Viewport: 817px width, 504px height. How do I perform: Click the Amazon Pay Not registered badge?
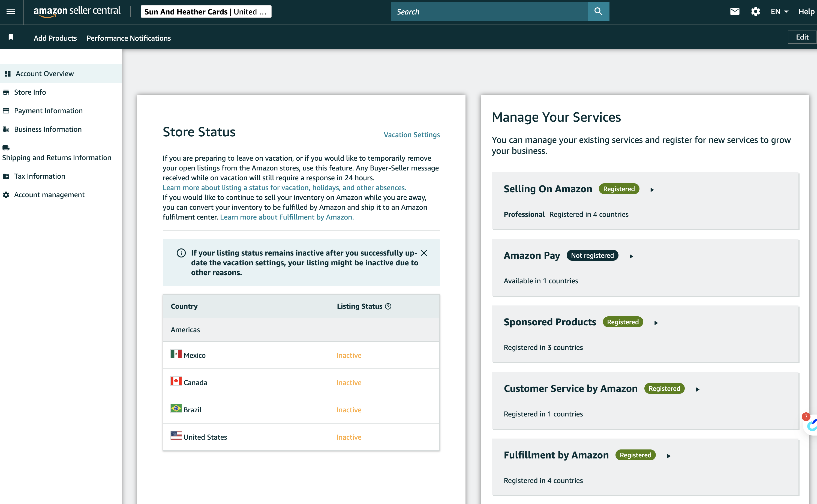click(592, 256)
